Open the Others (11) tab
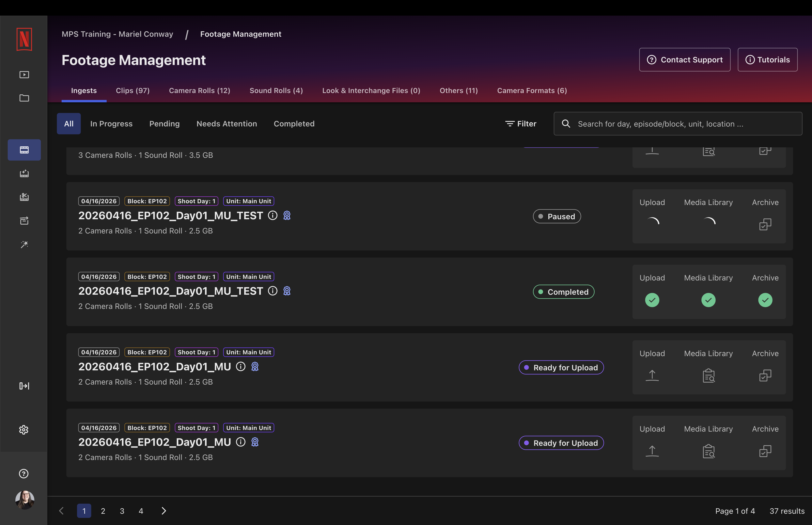Viewport: 812px width, 525px height. [459, 91]
